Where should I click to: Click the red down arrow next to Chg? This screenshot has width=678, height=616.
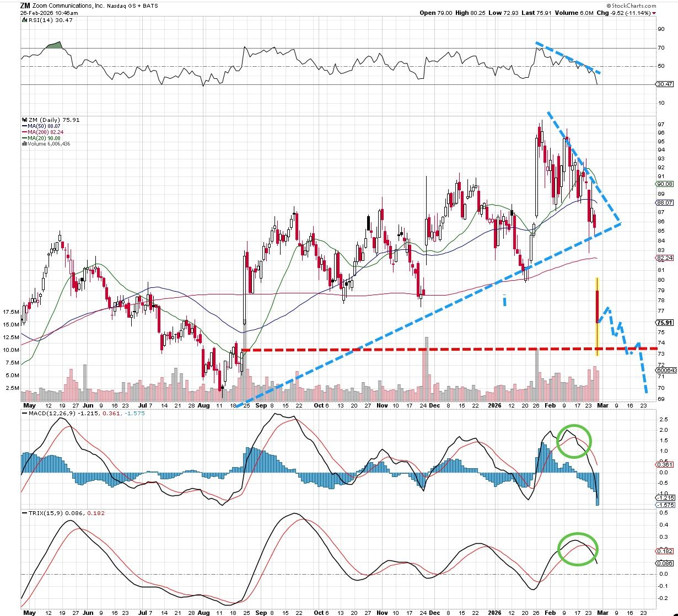click(x=654, y=13)
